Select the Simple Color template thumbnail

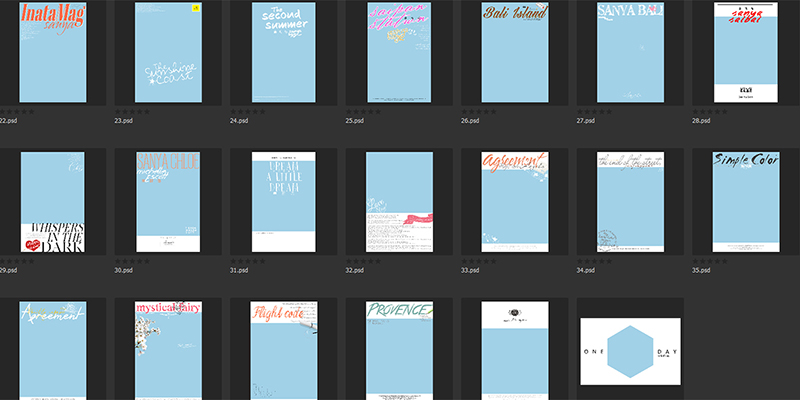746,202
